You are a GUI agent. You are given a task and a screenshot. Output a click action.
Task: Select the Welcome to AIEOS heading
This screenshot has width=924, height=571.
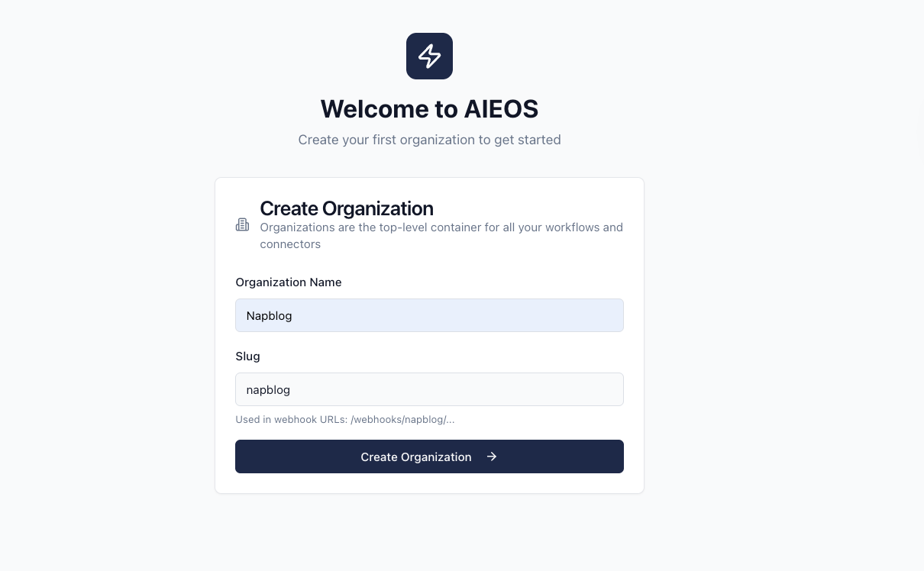tap(429, 108)
